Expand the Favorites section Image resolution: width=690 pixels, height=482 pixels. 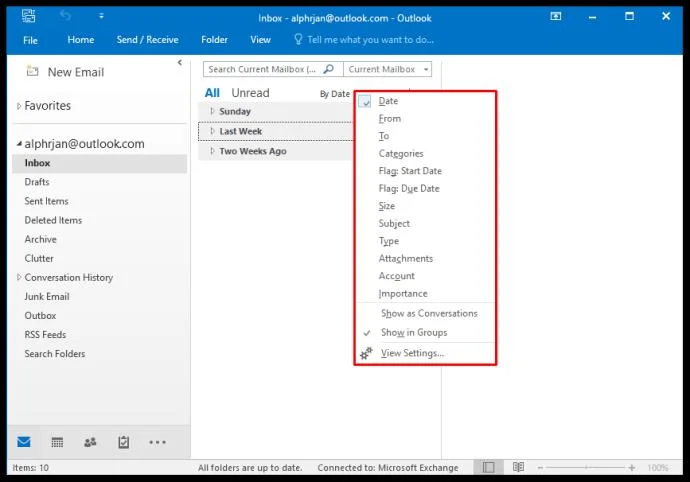(x=47, y=106)
